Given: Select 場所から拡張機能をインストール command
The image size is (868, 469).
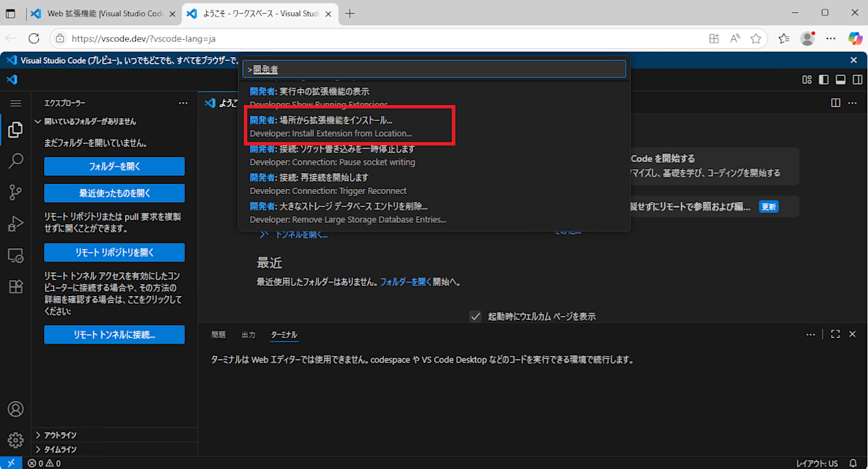Looking at the screenshot, I should [x=434, y=127].
